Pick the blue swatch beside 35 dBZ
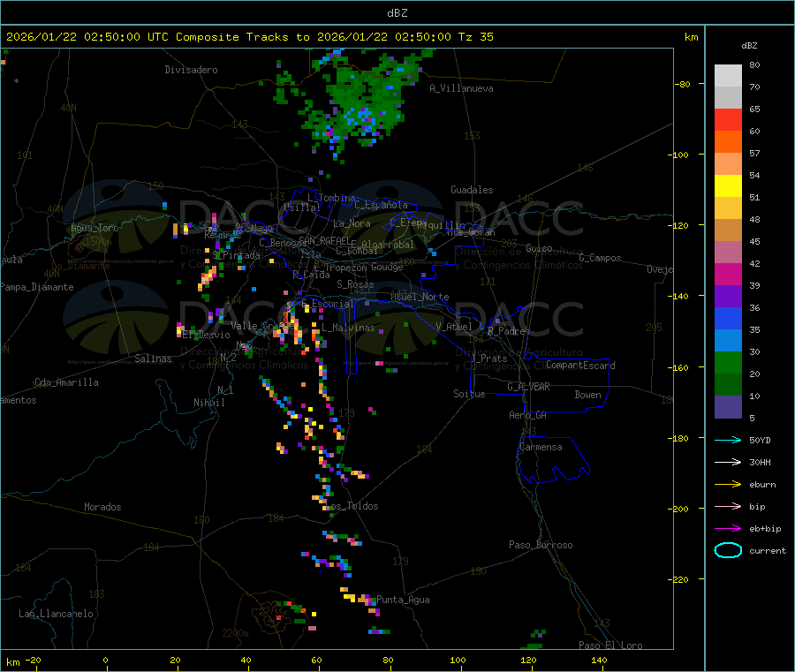This screenshot has height=672, width=795. coord(728,318)
